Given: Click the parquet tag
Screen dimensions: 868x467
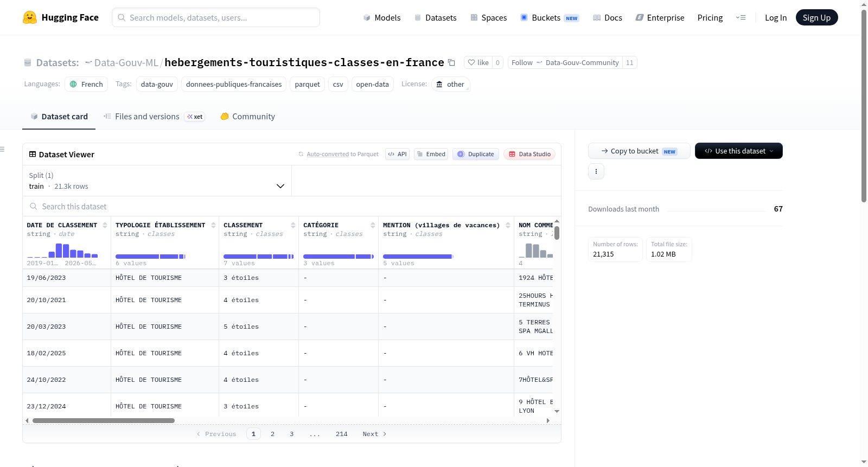Looking at the screenshot, I should pyautogui.click(x=307, y=84).
